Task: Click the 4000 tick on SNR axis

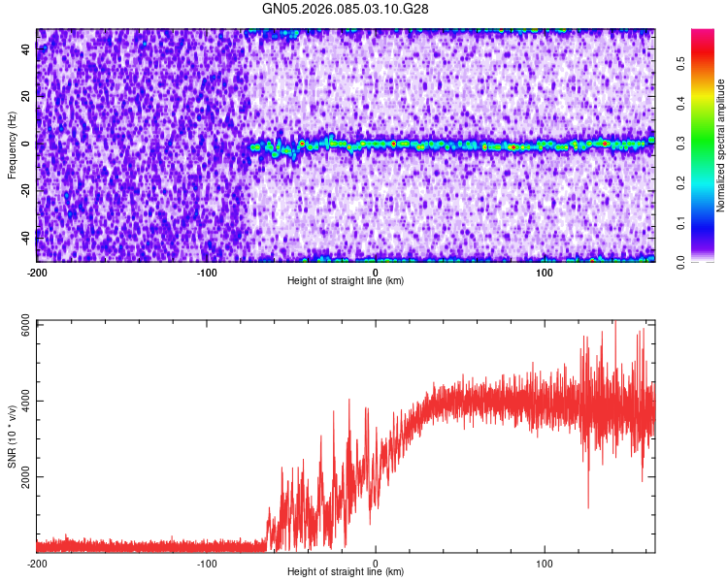Action: 21,401
